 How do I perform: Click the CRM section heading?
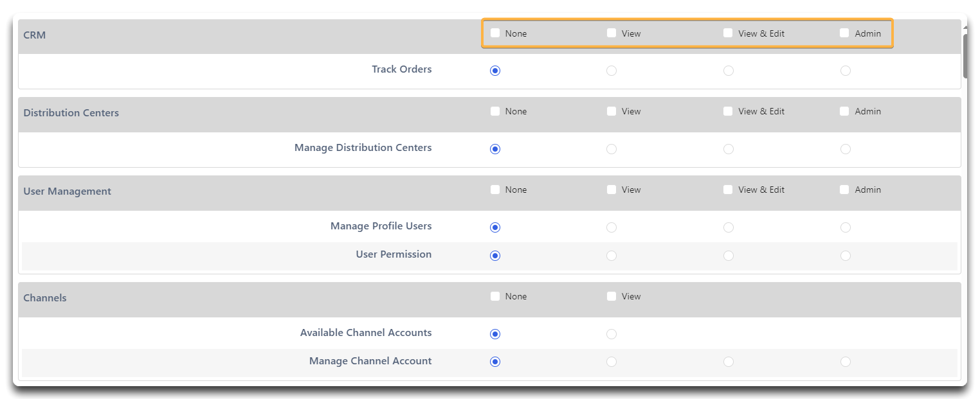pos(35,35)
